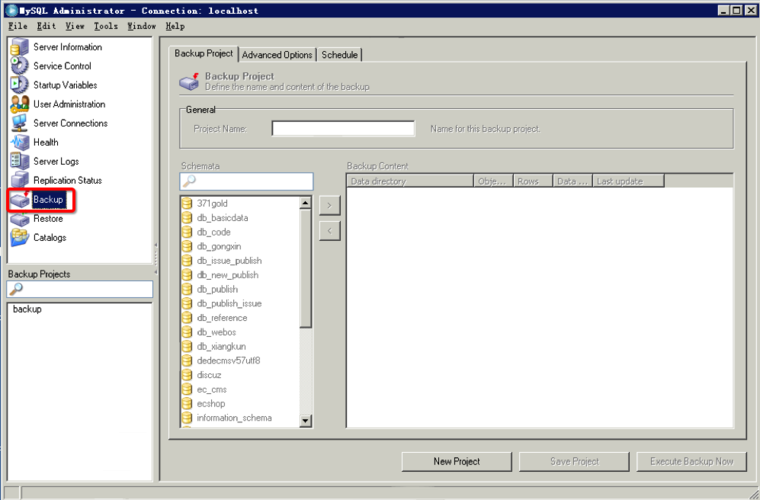
Task: Sort by Data directory column header
Action: 410,181
